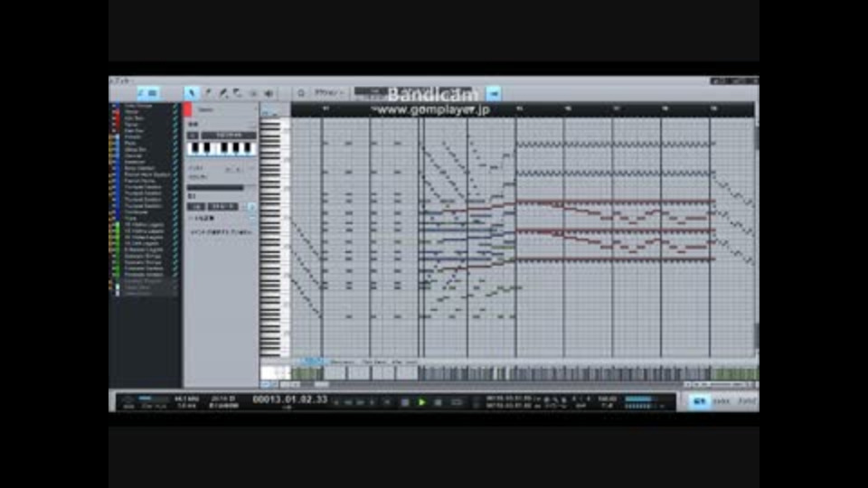The width and height of the screenshot is (868, 488).
Task: Click the vertical piano keyboard beside the grid
Action: click(275, 238)
